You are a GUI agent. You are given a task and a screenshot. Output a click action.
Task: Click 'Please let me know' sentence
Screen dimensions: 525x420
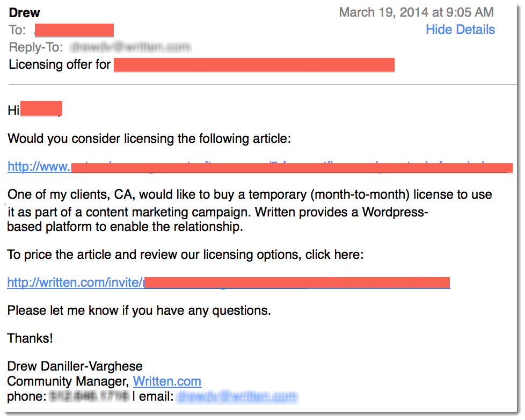(139, 310)
